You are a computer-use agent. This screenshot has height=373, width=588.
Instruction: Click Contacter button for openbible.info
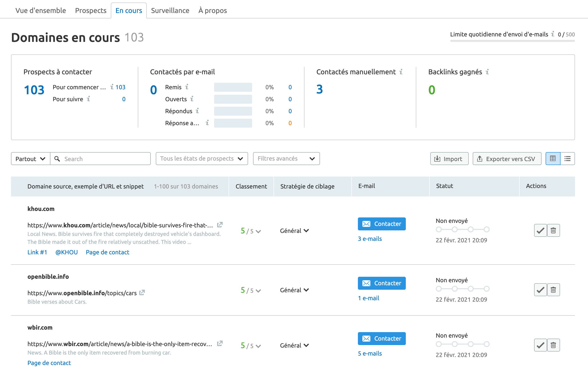coord(382,283)
